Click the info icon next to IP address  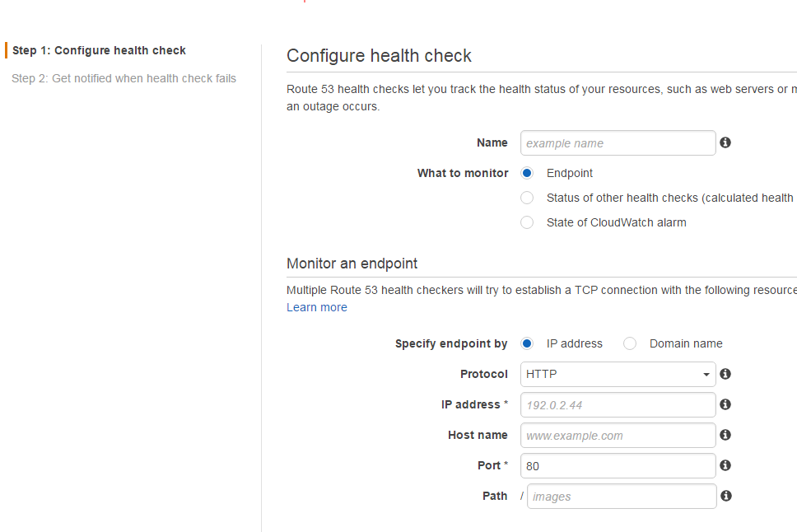[725, 404]
